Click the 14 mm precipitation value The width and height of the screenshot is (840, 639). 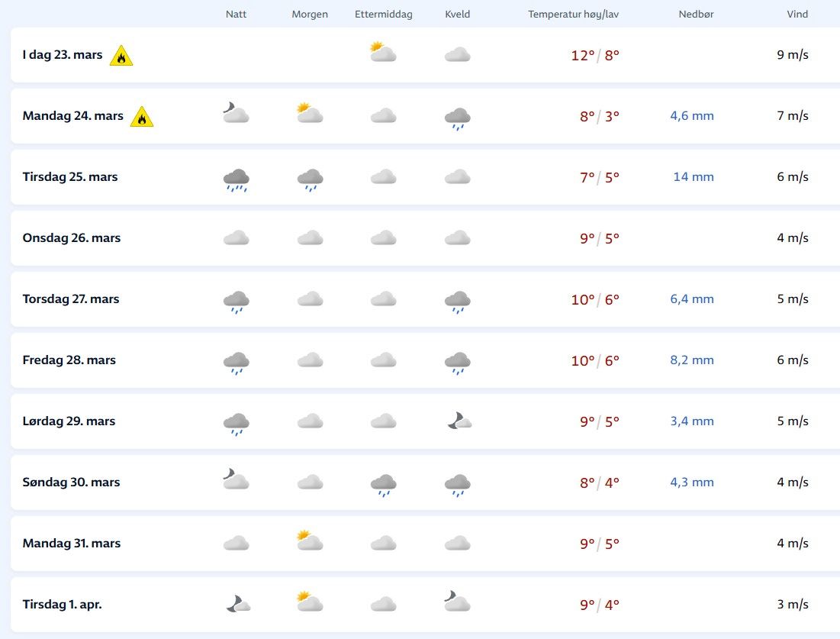tap(694, 177)
